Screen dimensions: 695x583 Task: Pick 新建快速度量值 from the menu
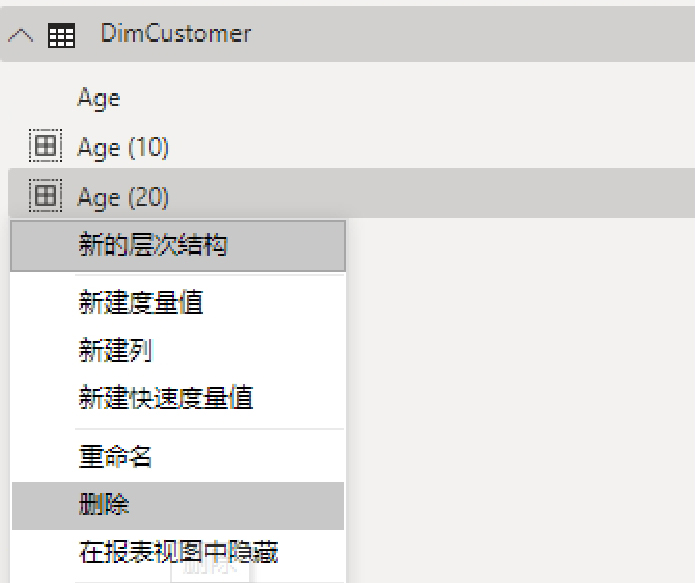(166, 398)
